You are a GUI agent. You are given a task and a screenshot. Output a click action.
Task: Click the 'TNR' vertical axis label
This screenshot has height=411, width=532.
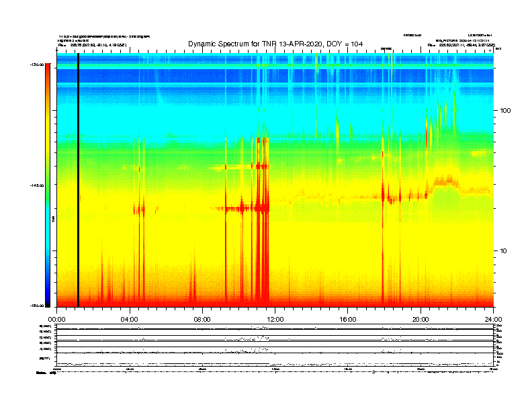point(53,220)
